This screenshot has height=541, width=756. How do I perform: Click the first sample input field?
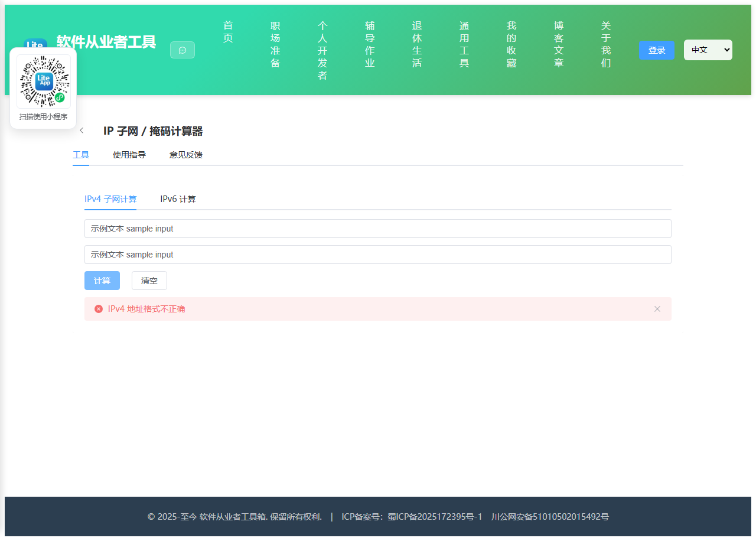[378, 229]
